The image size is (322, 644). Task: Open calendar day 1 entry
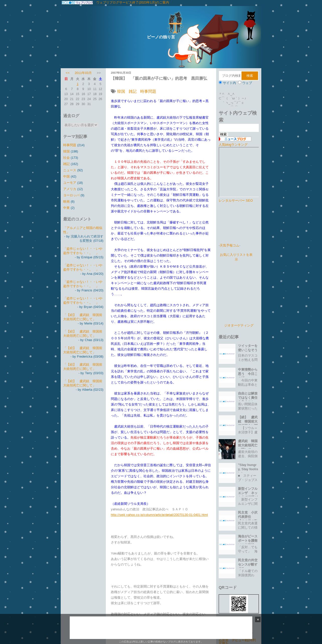point(77,84)
